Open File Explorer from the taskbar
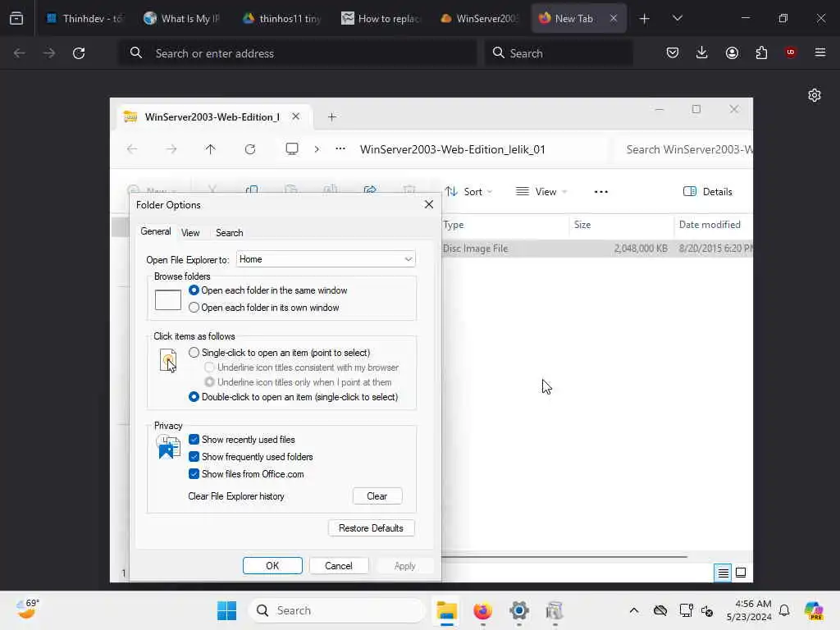 pos(446,610)
